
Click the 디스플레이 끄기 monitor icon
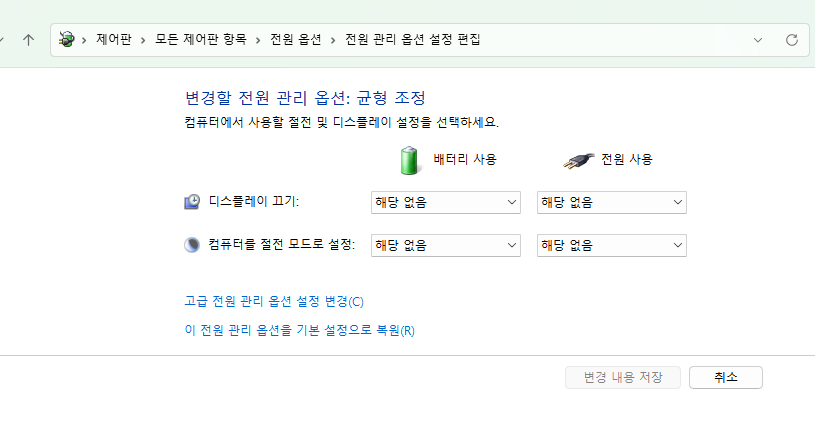point(192,202)
